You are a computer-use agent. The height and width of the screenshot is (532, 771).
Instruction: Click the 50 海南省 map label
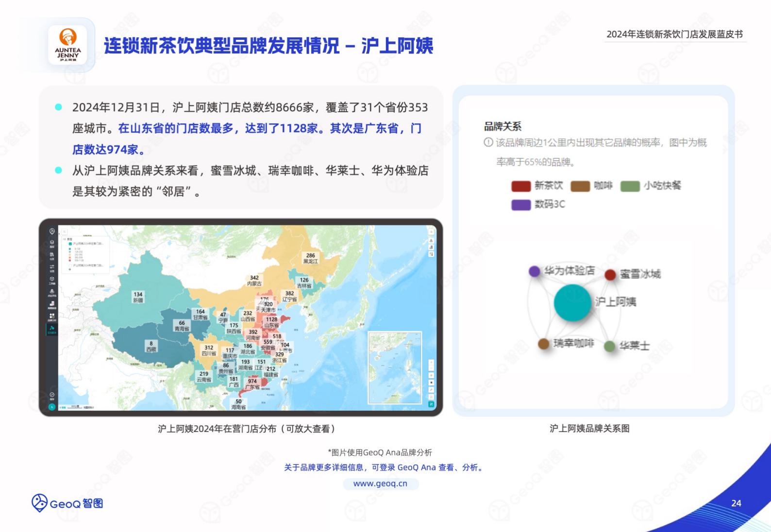238,404
